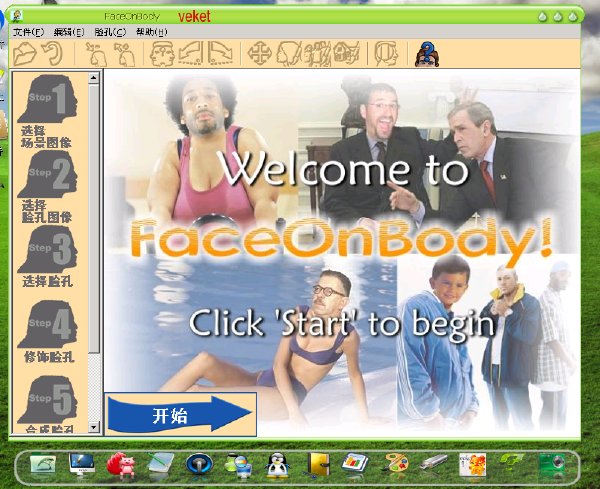The height and width of the screenshot is (489, 600).
Task: Click the face profile with pencil toolbar icon
Action: (289, 54)
